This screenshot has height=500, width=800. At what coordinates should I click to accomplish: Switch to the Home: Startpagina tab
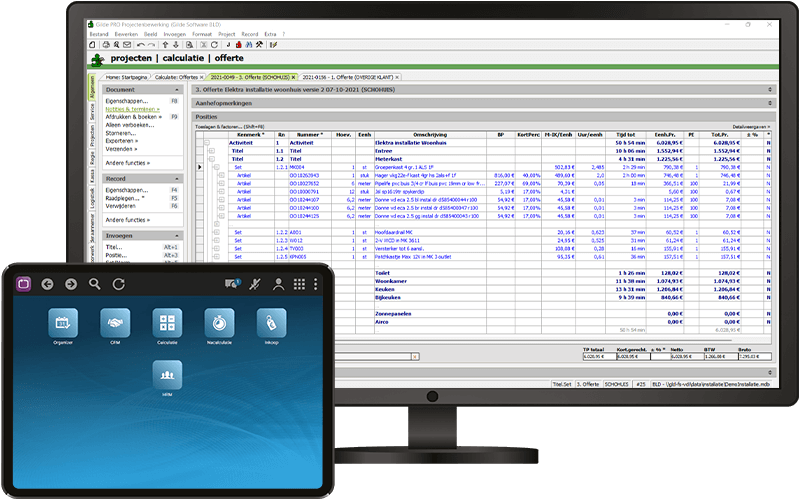click(x=126, y=78)
